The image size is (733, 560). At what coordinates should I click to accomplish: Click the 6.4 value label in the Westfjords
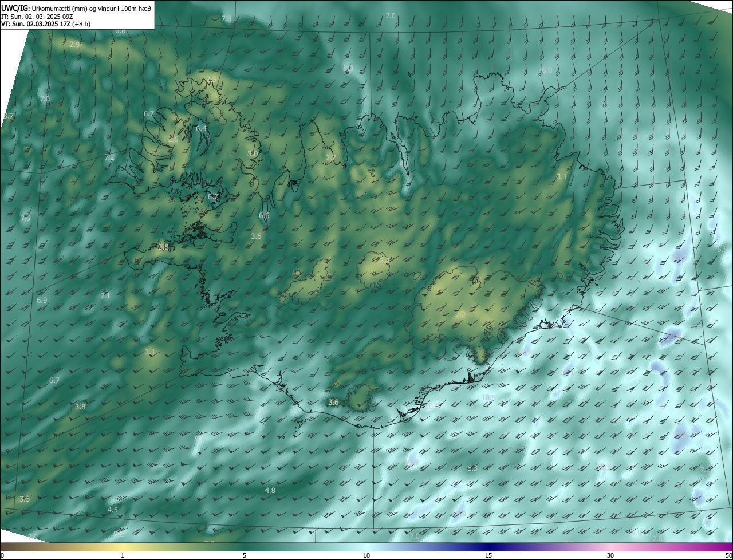coord(201,128)
